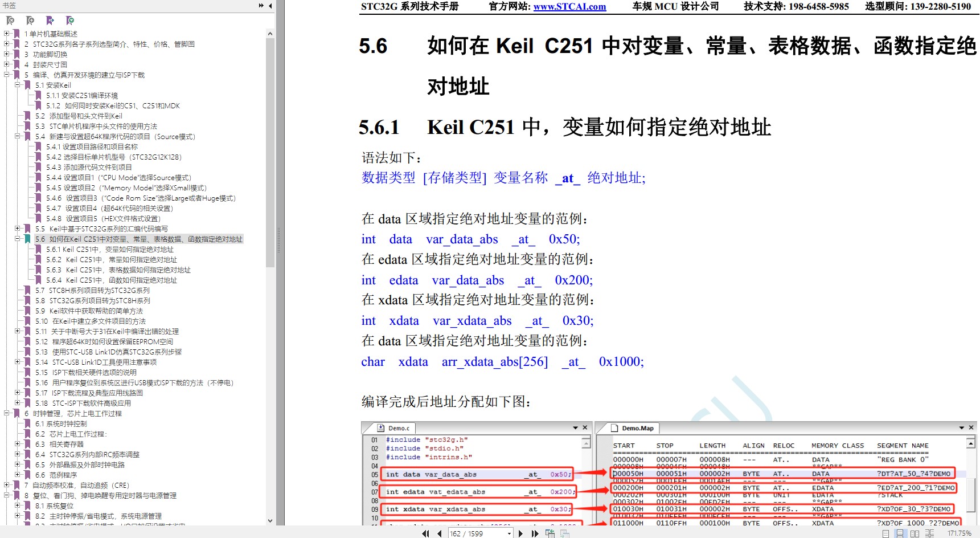Collapse chapter 6 时钟管理
The image size is (980, 538).
tap(7, 413)
